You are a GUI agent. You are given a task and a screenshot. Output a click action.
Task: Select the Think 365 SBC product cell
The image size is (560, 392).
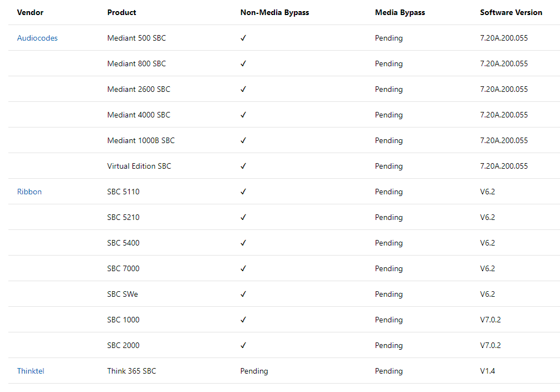(x=132, y=371)
